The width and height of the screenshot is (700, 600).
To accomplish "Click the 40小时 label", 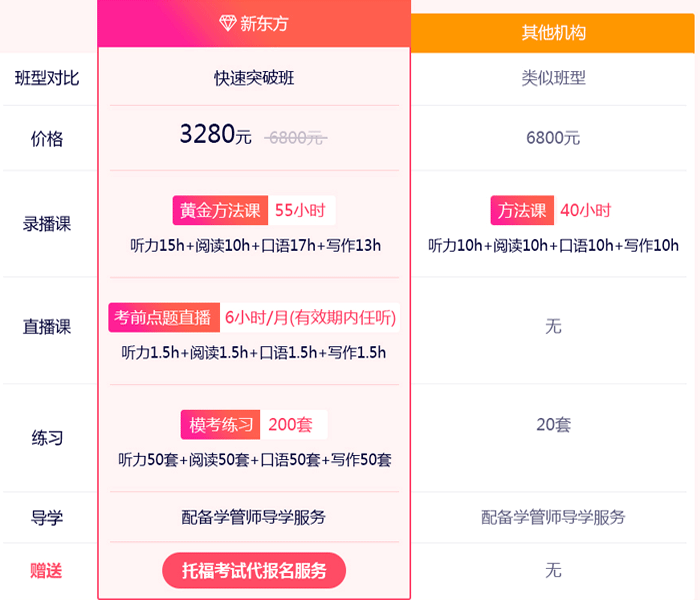I will (x=586, y=210).
